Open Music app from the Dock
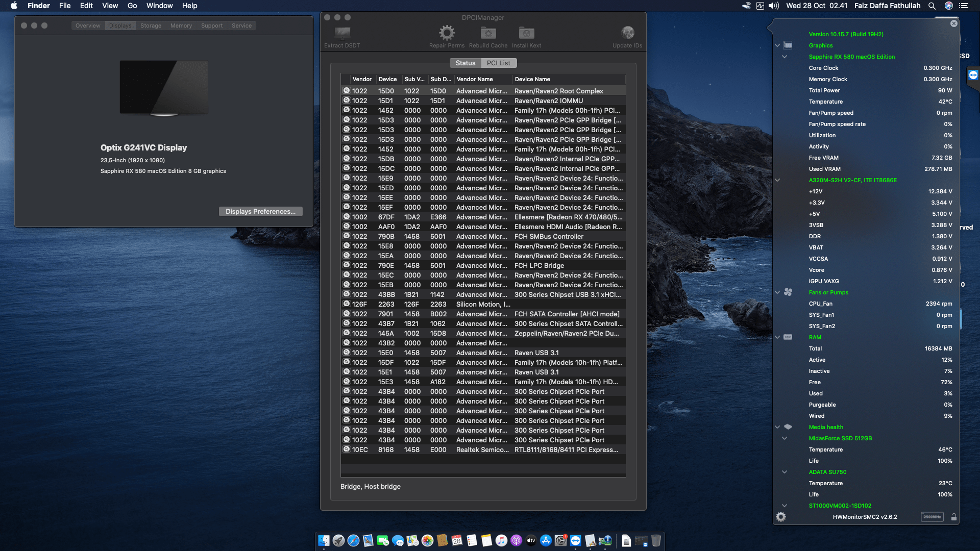This screenshot has width=980, height=551. pos(501,541)
